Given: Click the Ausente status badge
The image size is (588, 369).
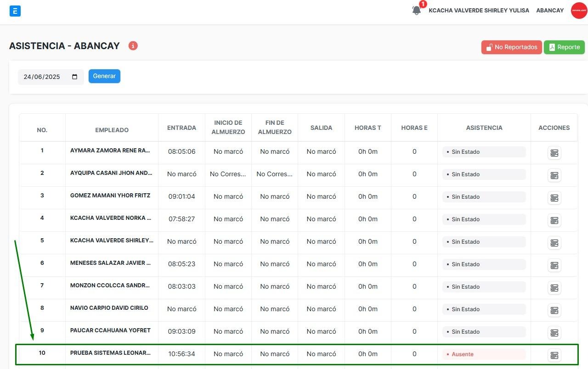Looking at the screenshot, I should pyautogui.click(x=484, y=354).
